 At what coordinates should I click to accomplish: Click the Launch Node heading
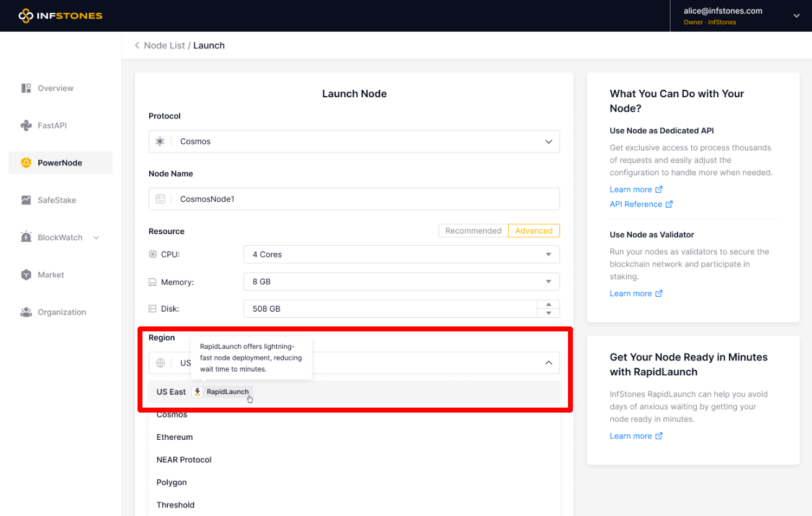[354, 94]
